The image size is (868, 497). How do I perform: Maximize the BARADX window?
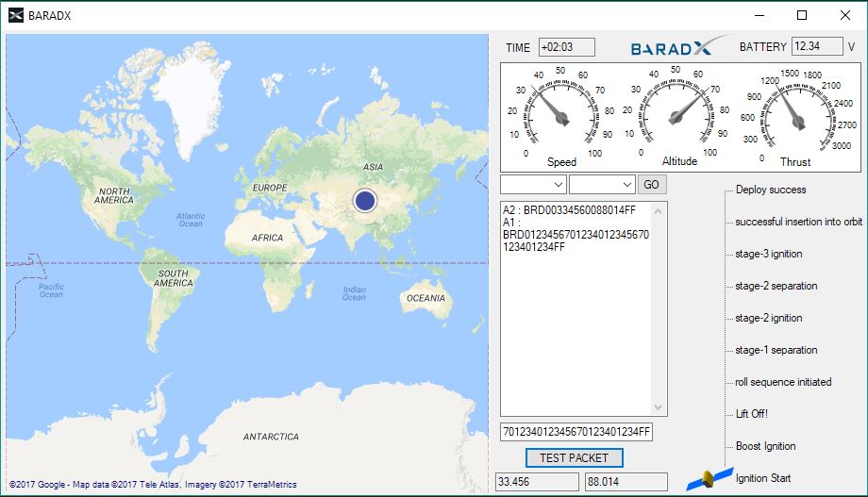coord(802,15)
